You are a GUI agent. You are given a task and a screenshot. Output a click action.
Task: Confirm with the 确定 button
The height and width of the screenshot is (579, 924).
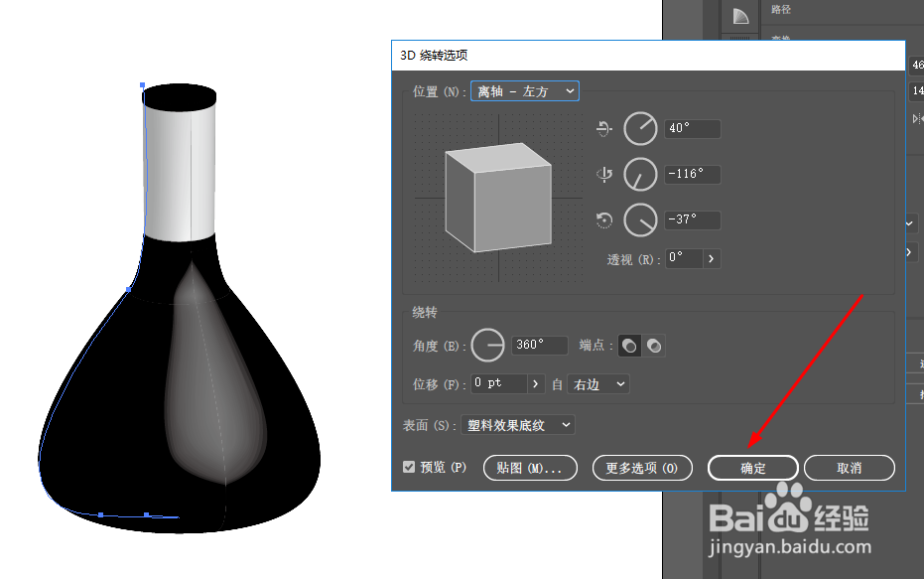pyautogui.click(x=753, y=468)
